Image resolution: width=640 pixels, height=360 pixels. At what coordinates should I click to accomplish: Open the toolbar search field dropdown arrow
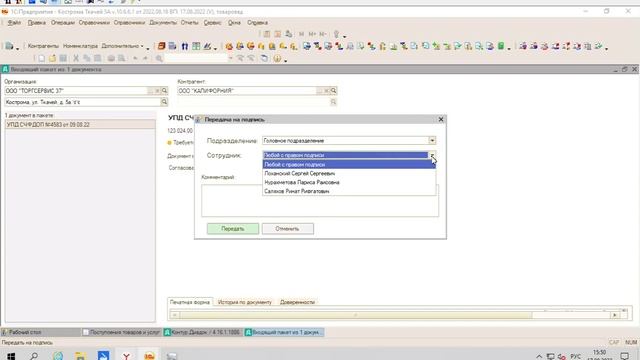[231, 58]
